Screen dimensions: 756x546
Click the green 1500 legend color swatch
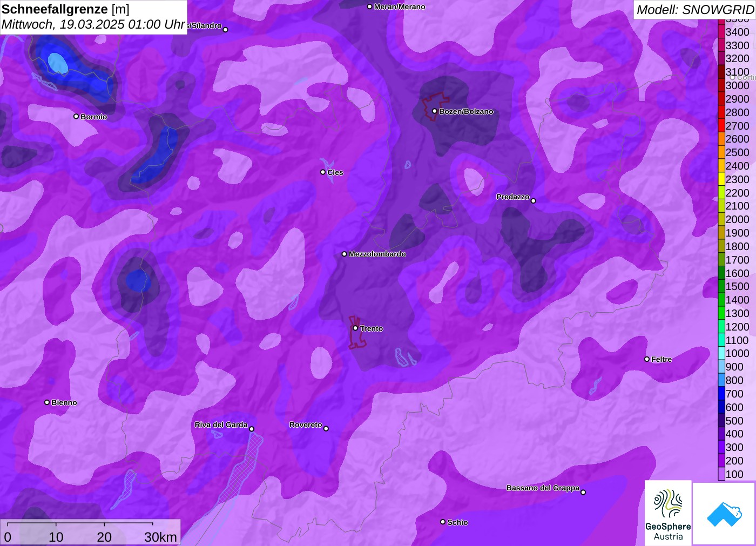tap(721, 286)
